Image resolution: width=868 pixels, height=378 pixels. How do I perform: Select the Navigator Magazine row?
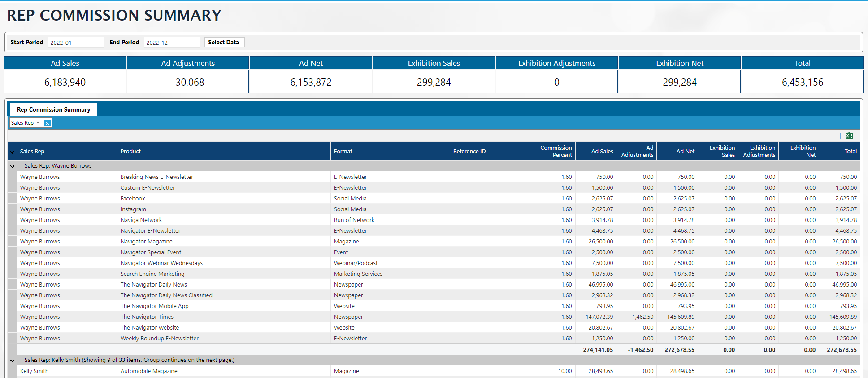click(x=146, y=242)
